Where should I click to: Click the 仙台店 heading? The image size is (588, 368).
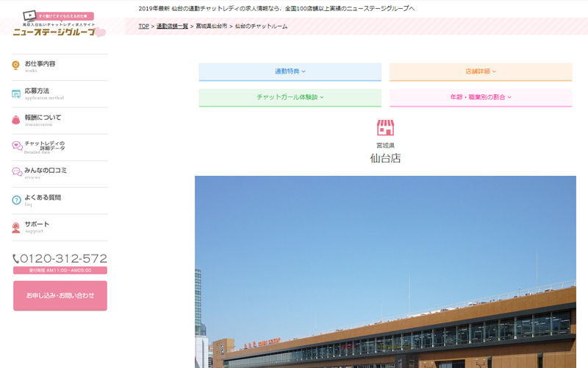(385, 158)
